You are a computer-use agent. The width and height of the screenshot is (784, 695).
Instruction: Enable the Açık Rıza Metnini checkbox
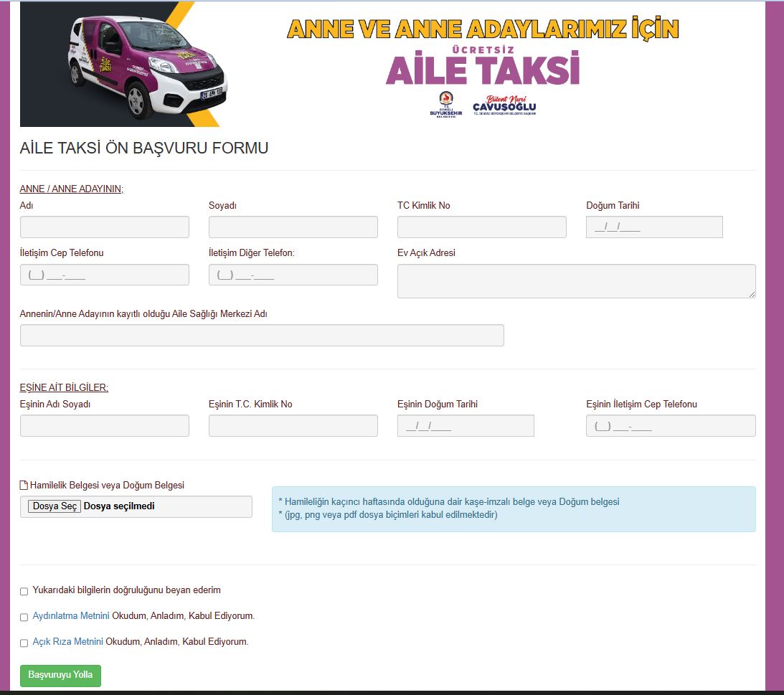24,643
